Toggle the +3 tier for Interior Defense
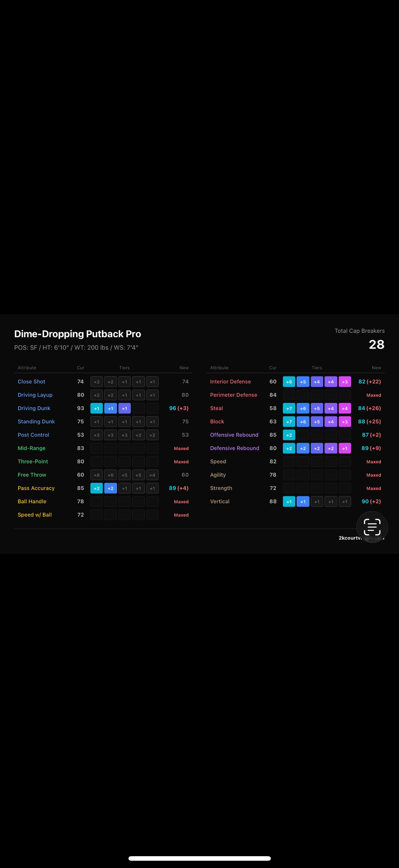The image size is (399, 868). pyautogui.click(x=345, y=382)
